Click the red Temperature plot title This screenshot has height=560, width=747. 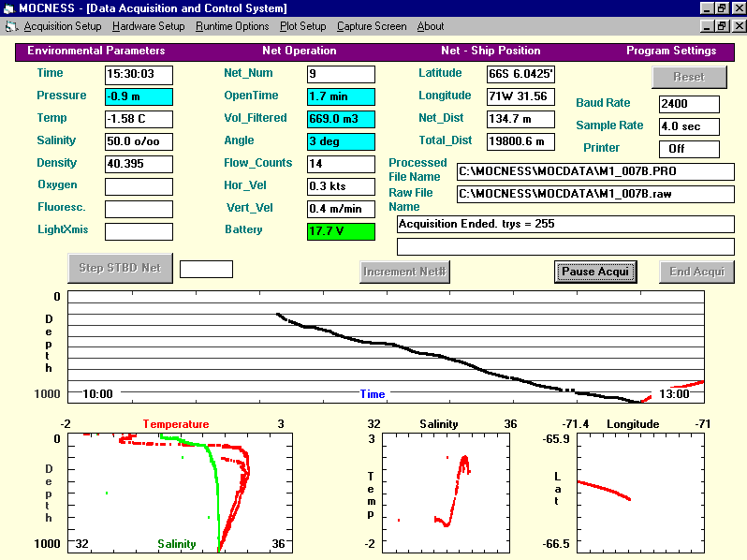pos(176,424)
